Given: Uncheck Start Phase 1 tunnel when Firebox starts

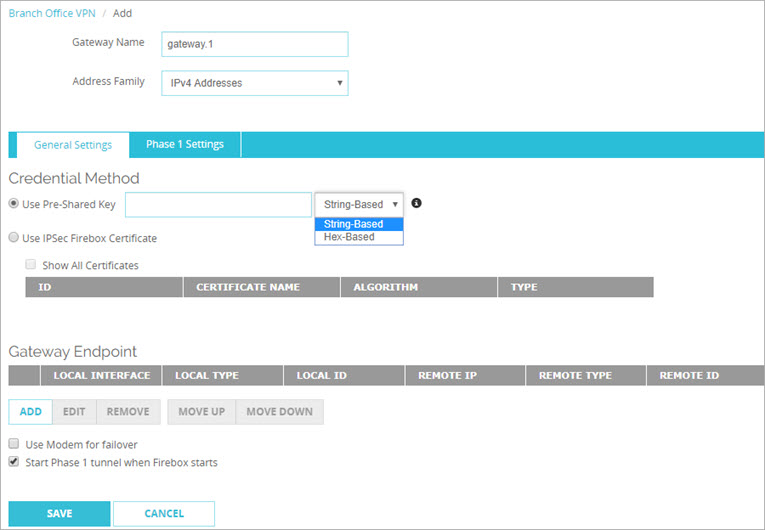Looking at the screenshot, I should point(14,463).
